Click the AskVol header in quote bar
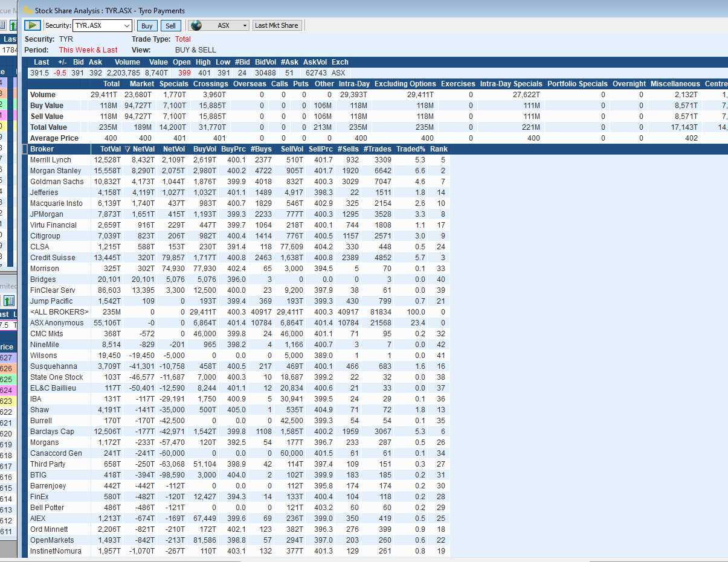The image size is (728, 562). (x=315, y=62)
